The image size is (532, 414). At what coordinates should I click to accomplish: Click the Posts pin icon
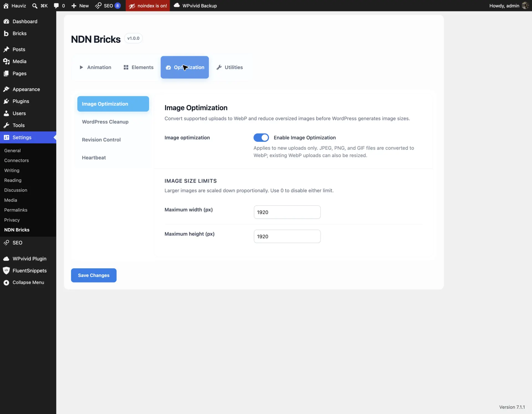click(x=6, y=49)
